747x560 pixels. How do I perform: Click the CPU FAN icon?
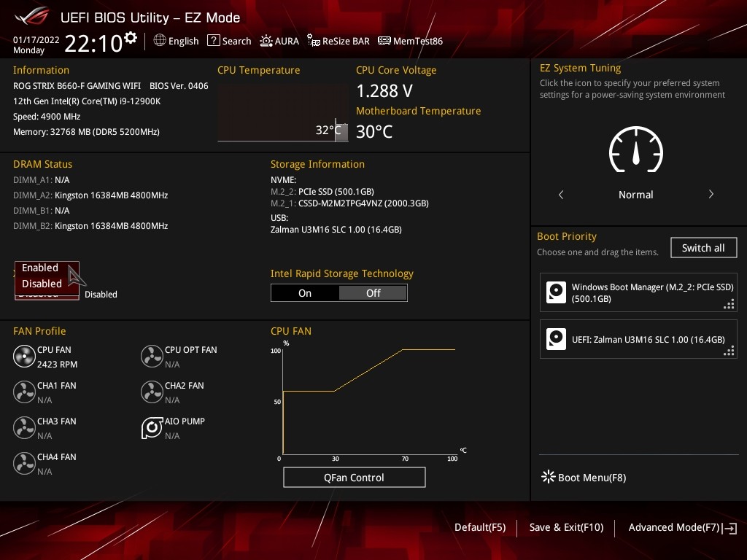coord(24,357)
